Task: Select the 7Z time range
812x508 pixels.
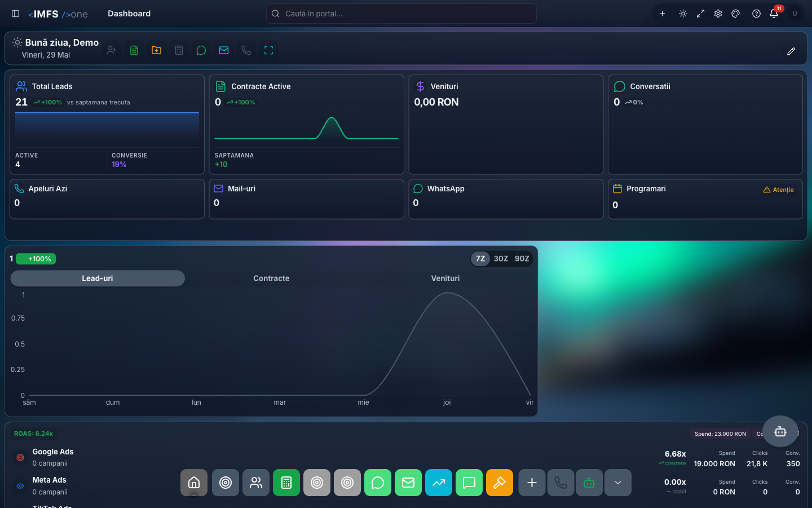Action: 480,259
